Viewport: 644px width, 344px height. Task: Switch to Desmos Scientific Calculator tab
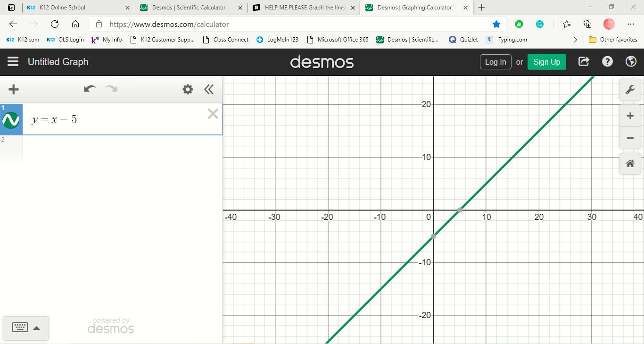click(x=191, y=8)
